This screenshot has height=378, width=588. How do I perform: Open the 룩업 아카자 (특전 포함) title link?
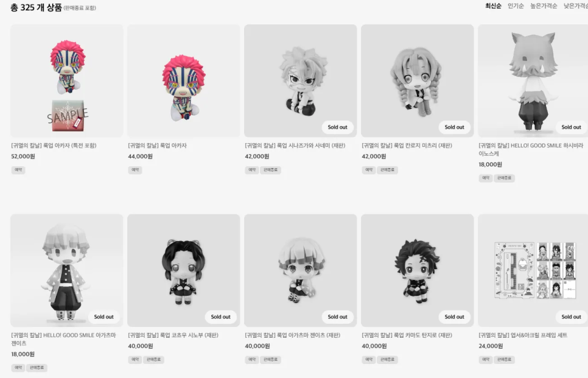(54, 145)
